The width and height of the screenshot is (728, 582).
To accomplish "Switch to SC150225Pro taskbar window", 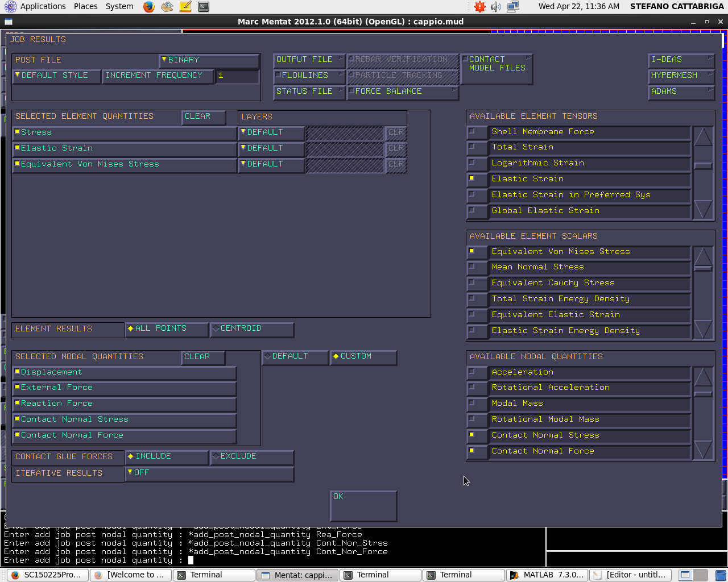I will pyautogui.click(x=47, y=575).
